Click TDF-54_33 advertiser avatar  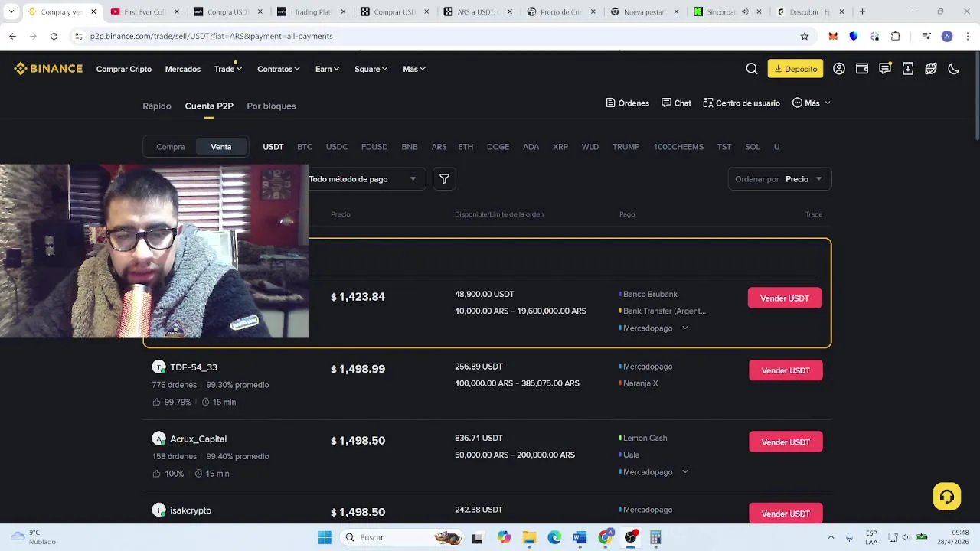pos(158,367)
